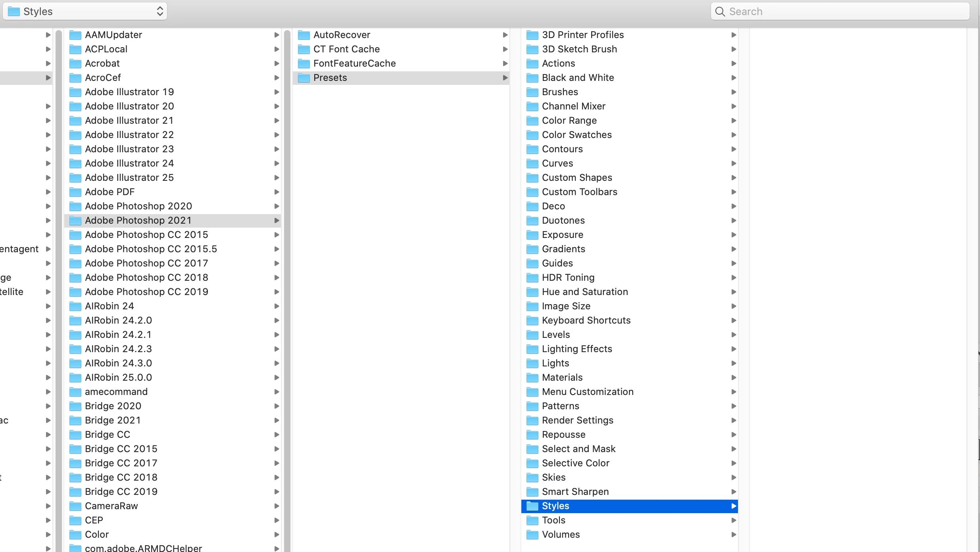This screenshot has width=980, height=552.
Task: Select the Custom Shapes folder
Action: tap(576, 178)
